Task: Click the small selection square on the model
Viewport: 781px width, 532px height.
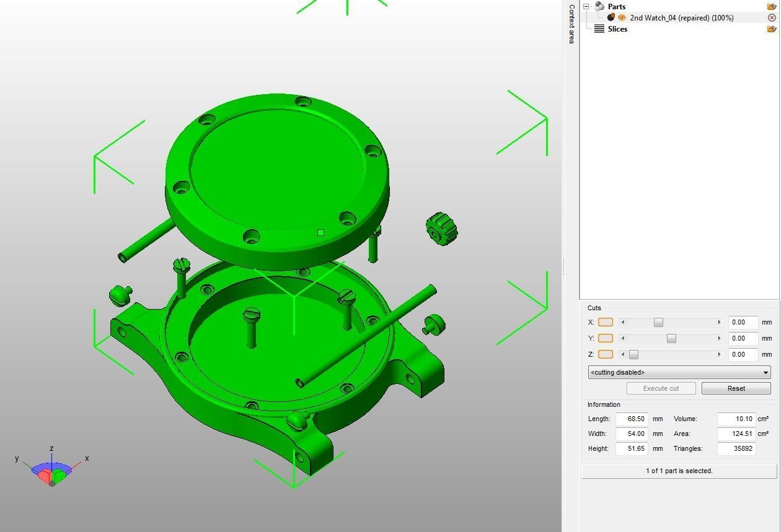Action: (x=320, y=233)
